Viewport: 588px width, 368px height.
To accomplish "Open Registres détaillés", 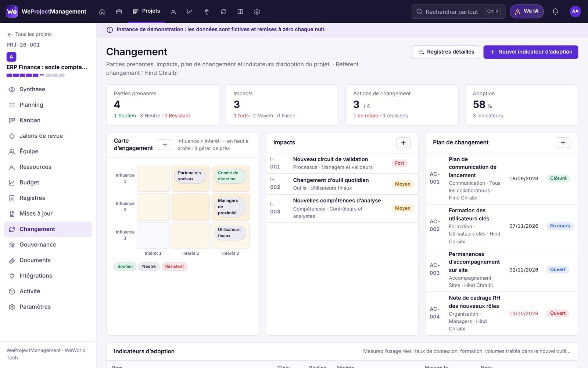I will click(x=446, y=52).
